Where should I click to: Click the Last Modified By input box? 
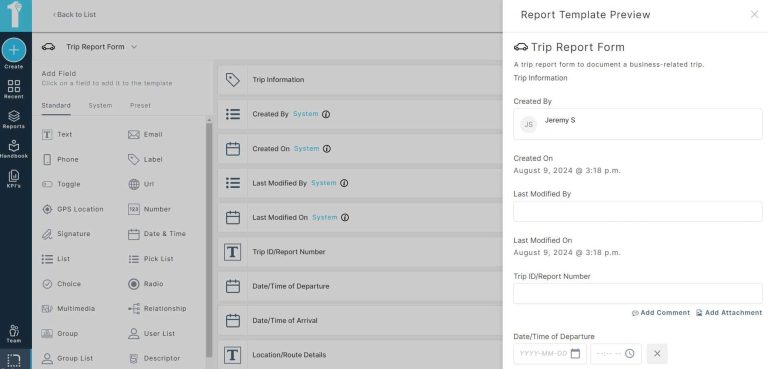point(638,211)
